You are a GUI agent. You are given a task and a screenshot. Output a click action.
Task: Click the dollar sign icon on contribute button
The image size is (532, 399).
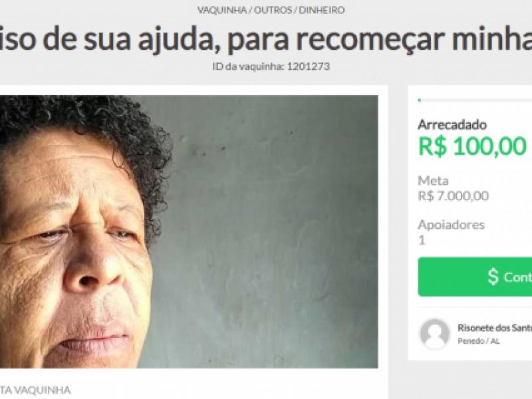[x=493, y=277]
